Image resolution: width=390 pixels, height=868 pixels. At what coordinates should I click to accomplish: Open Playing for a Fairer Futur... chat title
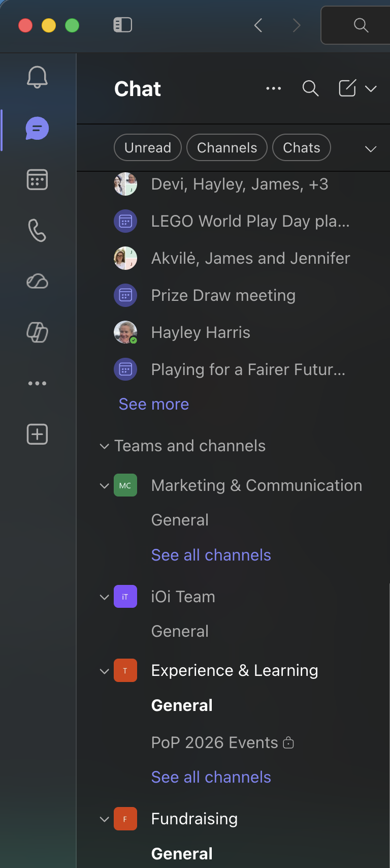click(248, 369)
